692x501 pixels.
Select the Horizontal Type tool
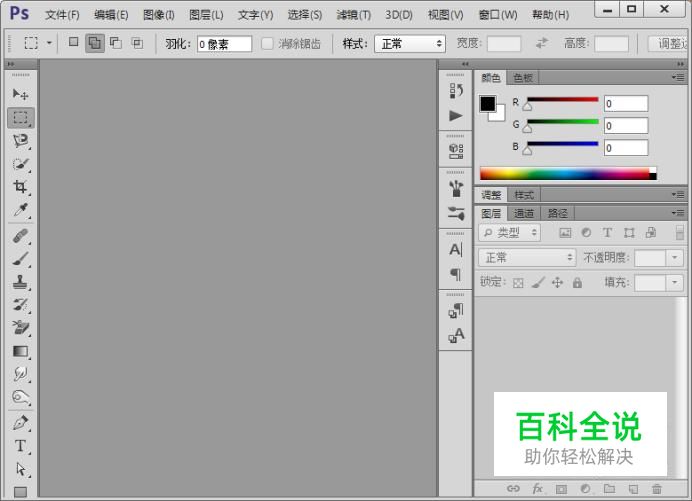click(x=20, y=446)
